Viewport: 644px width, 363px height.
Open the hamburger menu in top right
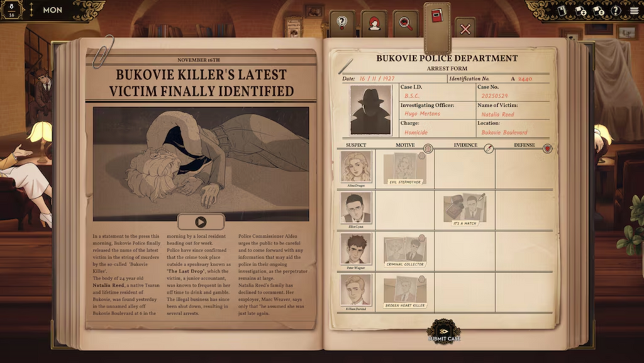634,10
